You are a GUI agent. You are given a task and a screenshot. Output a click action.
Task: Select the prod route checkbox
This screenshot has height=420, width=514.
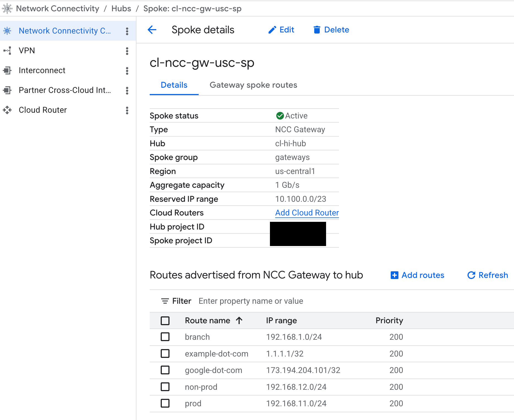click(x=165, y=403)
